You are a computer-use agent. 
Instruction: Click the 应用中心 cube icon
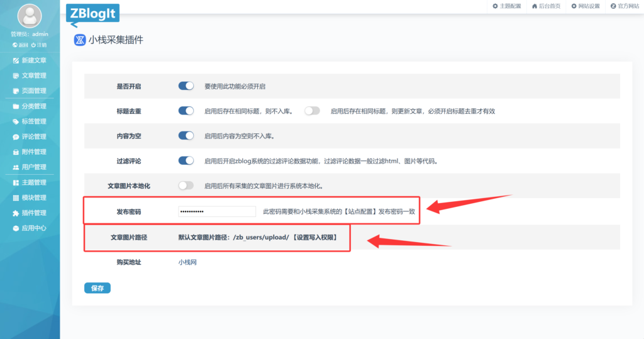(16, 228)
